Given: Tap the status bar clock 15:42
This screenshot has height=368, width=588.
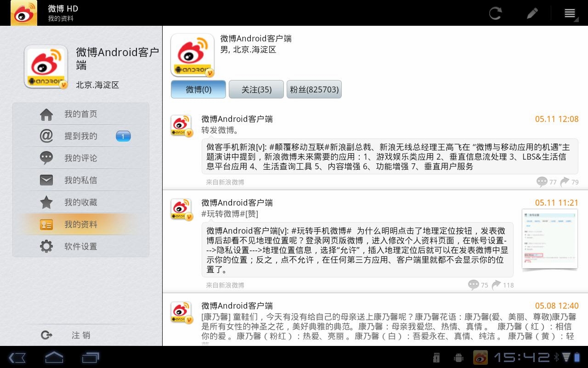Looking at the screenshot, I should pyautogui.click(x=521, y=357).
